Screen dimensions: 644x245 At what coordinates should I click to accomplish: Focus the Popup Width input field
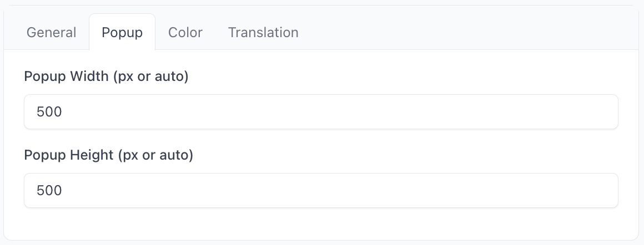click(321, 112)
